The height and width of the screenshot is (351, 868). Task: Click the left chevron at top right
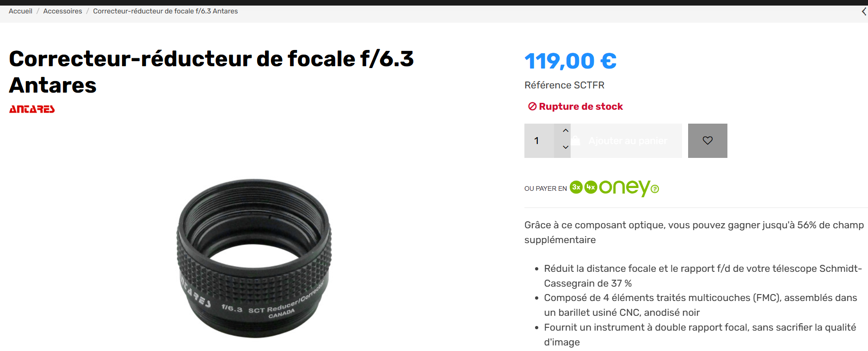(x=863, y=12)
